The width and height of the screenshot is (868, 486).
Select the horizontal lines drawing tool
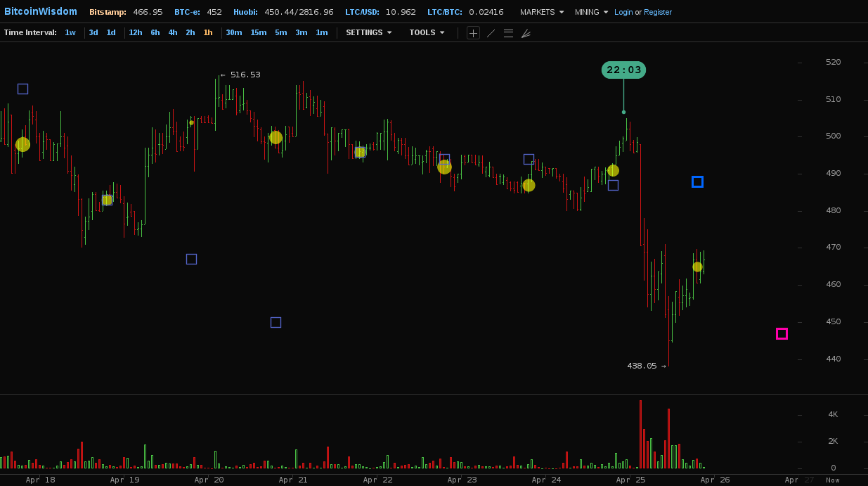pos(508,33)
